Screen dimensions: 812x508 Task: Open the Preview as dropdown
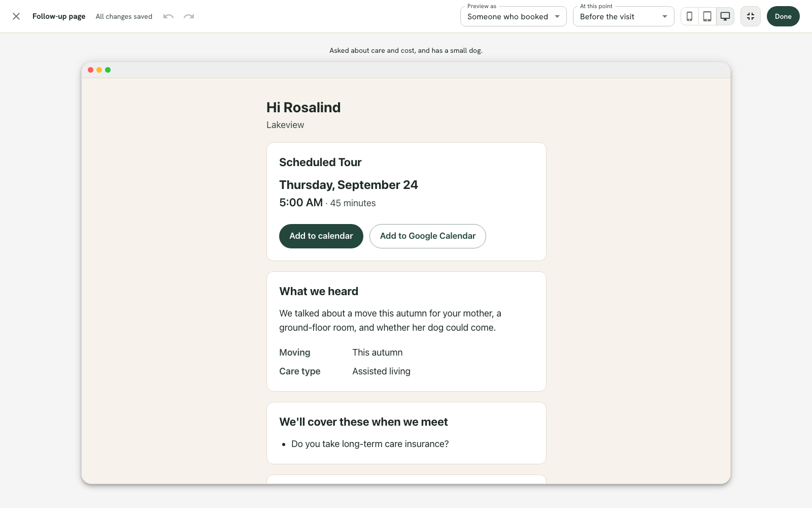pos(514,16)
